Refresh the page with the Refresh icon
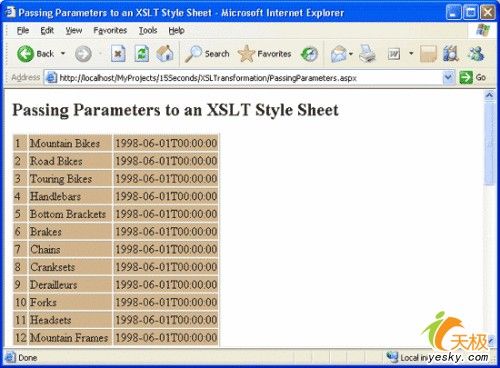This screenshot has height=368, width=500. (x=142, y=54)
